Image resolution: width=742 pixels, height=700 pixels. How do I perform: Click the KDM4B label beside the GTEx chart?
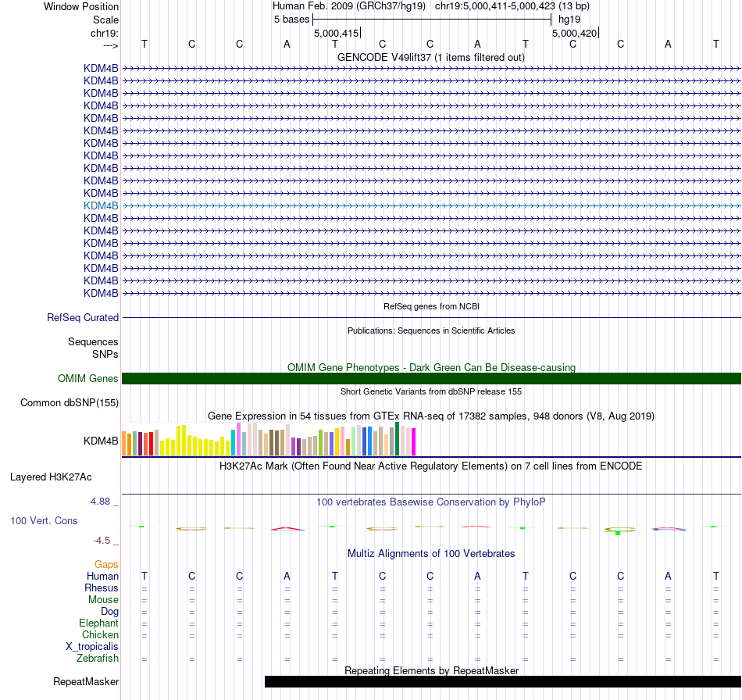[x=101, y=441]
